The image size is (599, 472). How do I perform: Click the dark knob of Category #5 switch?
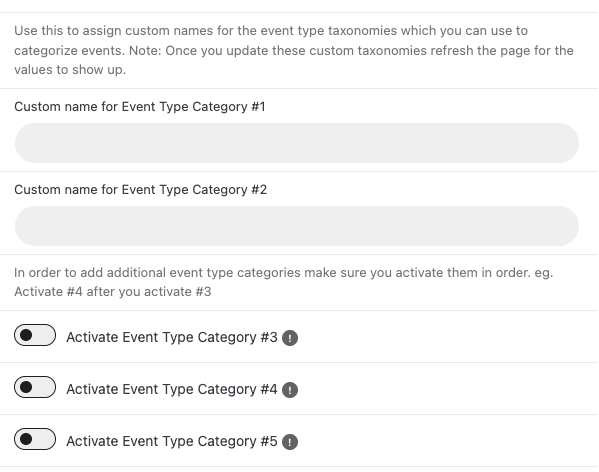[26, 439]
